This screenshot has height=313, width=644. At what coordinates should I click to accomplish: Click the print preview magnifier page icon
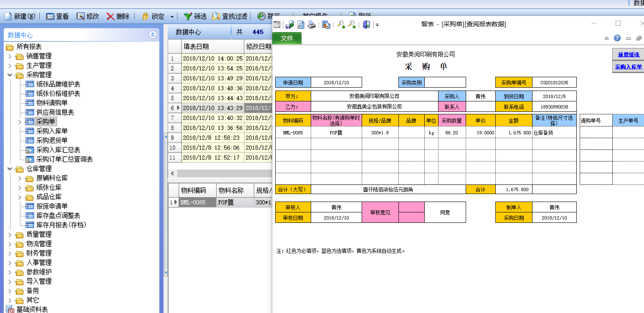coord(301,25)
